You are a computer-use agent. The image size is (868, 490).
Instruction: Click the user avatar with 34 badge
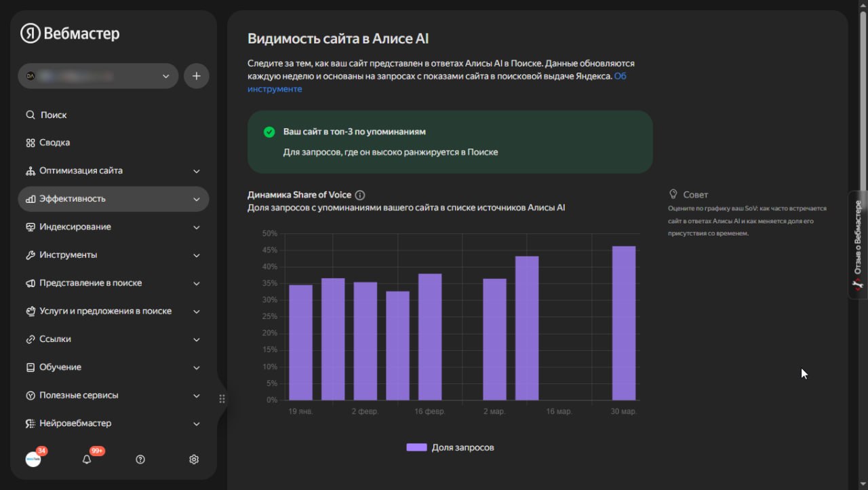33,459
